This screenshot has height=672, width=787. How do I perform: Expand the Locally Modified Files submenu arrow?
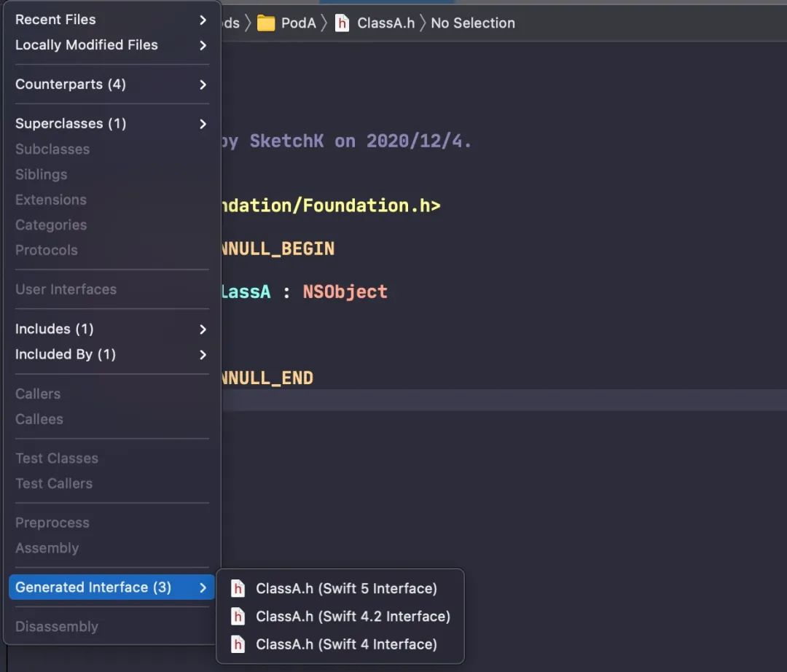click(x=203, y=45)
